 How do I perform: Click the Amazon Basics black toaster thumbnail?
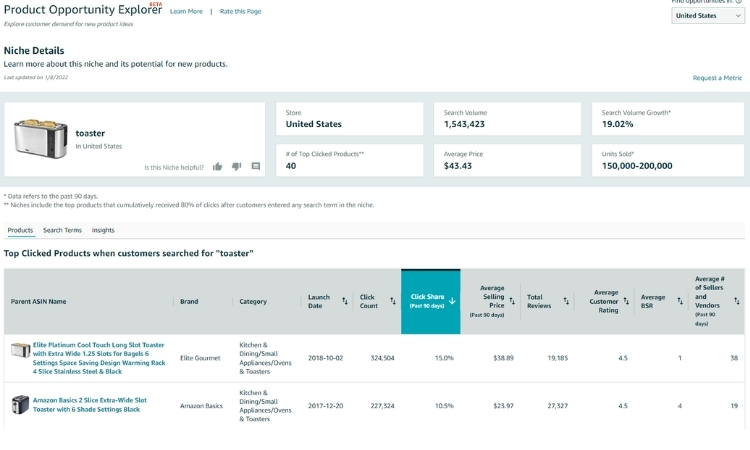click(x=20, y=405)
